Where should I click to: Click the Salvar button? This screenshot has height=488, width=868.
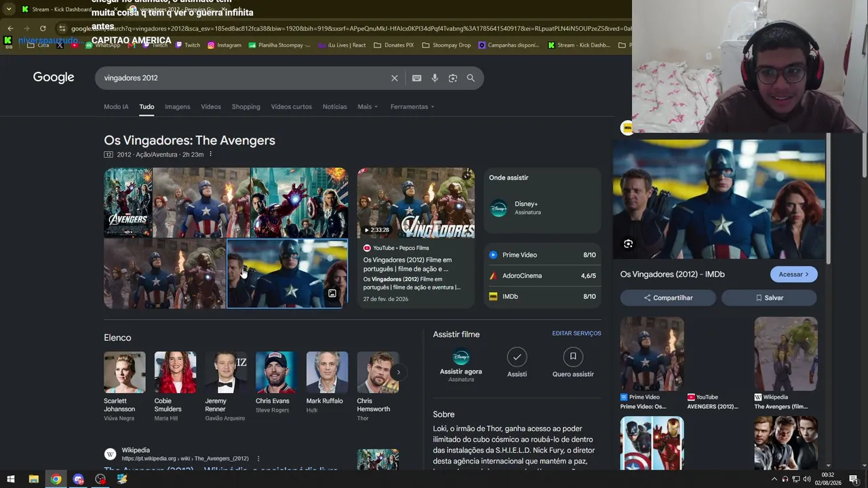769,298
